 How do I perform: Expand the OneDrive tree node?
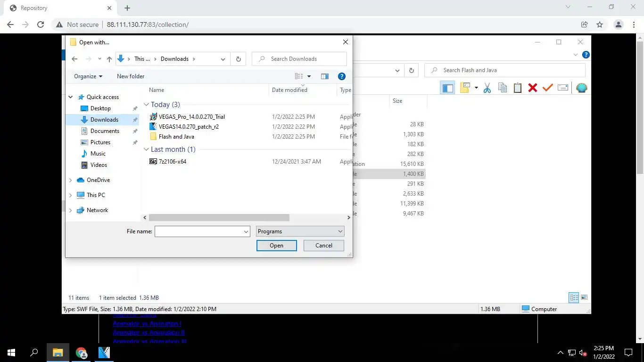(x=71, y=180)
